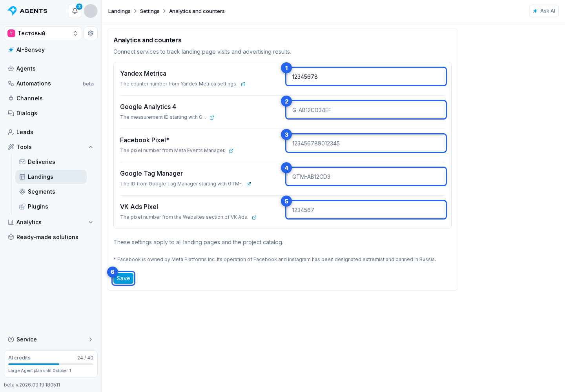Open Automations beta section
Screen dimensions: 565x392
pos(51,83)
